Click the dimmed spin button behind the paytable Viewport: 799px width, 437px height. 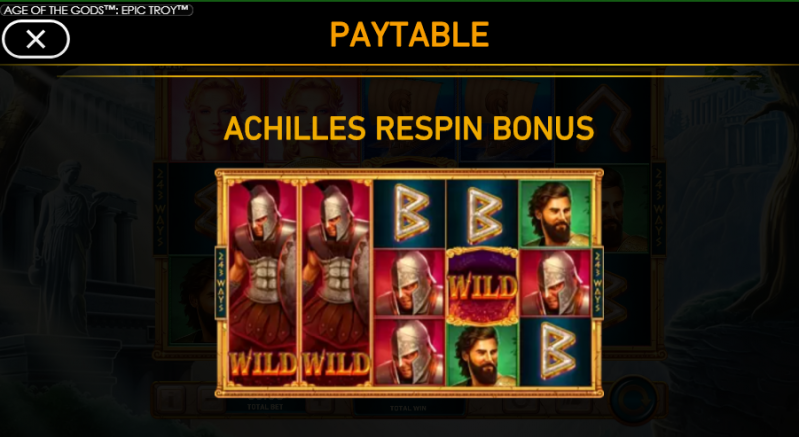click(633, 400)
